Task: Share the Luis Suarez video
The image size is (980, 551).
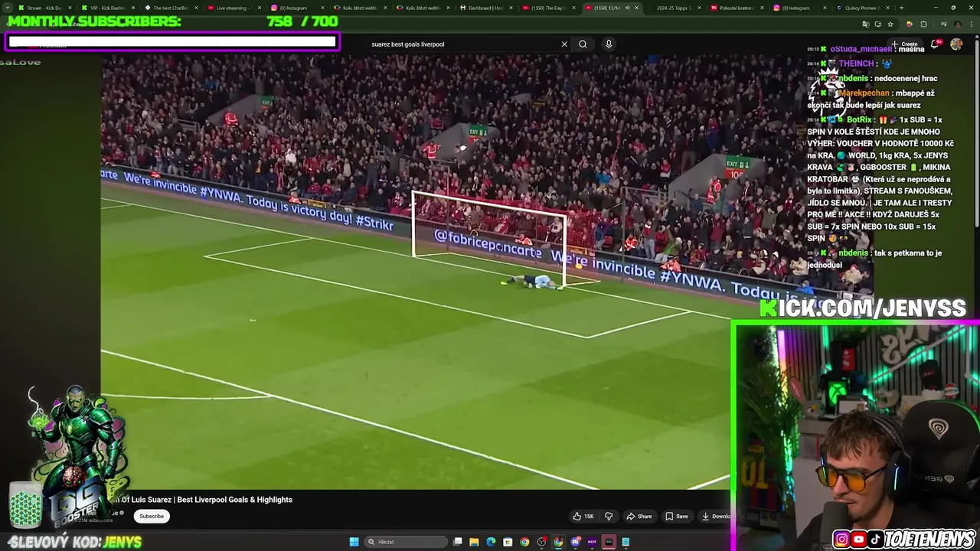Action: click(x=639, y=517)
